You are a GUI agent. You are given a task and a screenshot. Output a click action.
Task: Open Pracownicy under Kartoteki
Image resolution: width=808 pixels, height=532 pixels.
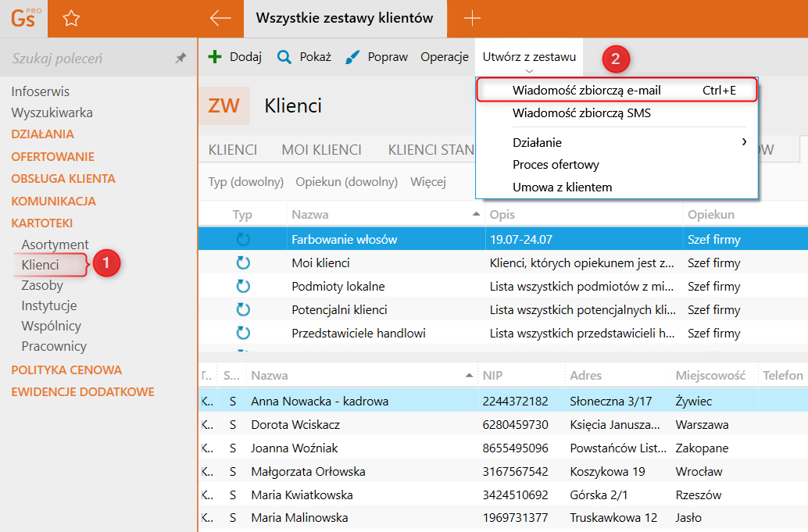(x=54, y=346)
